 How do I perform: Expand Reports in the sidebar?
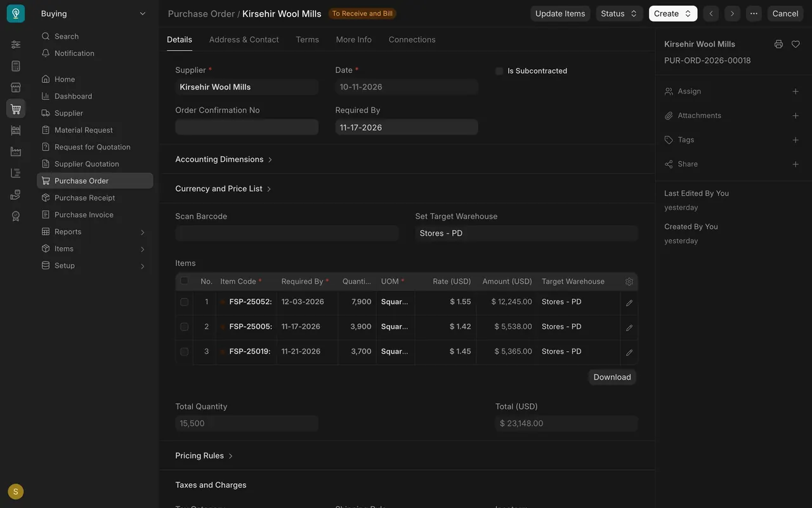(93, 232)
